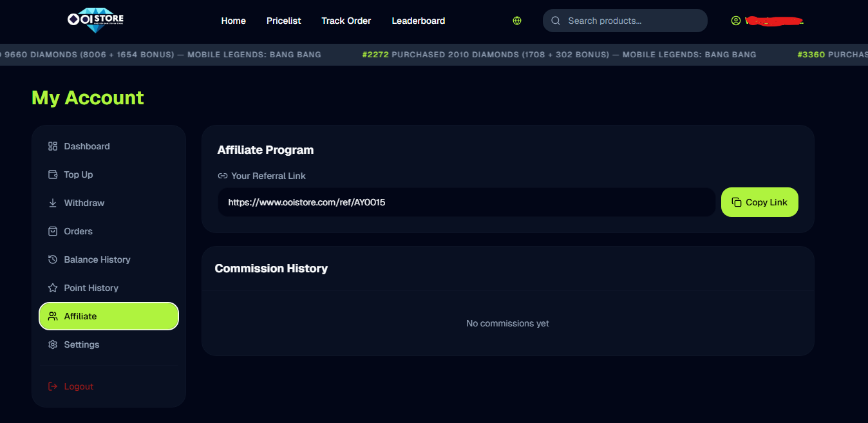Click the No commissions yet message
This screenshot has width=868, height=423.
coord(507,323)
